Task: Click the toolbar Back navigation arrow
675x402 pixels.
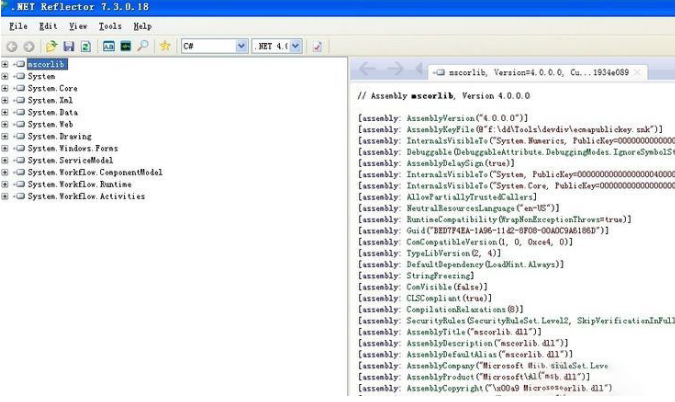Action: (12, 46)
